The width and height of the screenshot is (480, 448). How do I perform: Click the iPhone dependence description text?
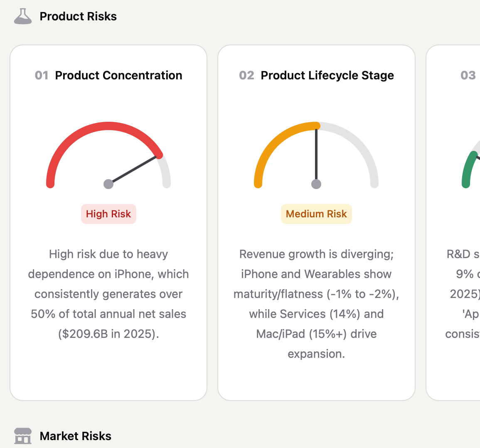[108, 294]
